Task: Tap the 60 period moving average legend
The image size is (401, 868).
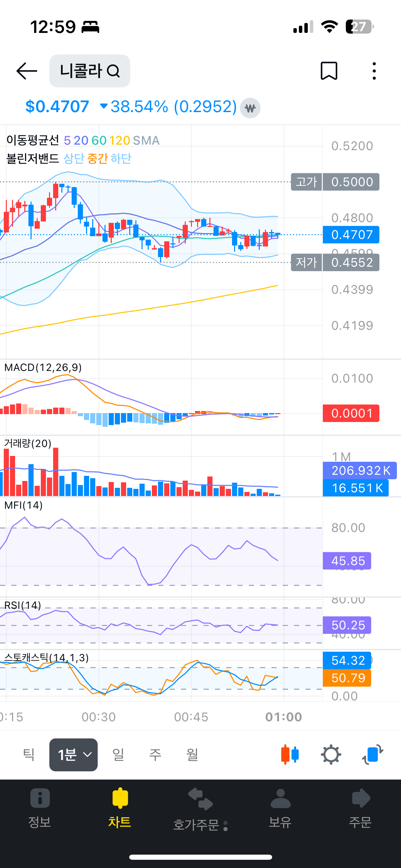Action: click(x=99, y=141)
